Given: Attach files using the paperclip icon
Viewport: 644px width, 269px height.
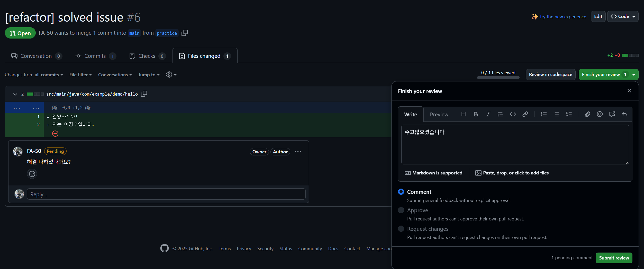Looking at the screenshot, I should (x=587, y=114).
